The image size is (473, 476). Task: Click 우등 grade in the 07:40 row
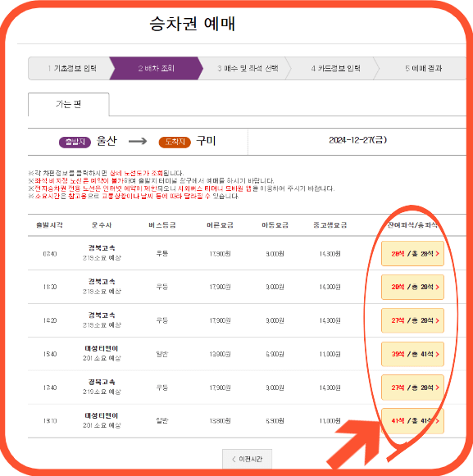(162, 253)
